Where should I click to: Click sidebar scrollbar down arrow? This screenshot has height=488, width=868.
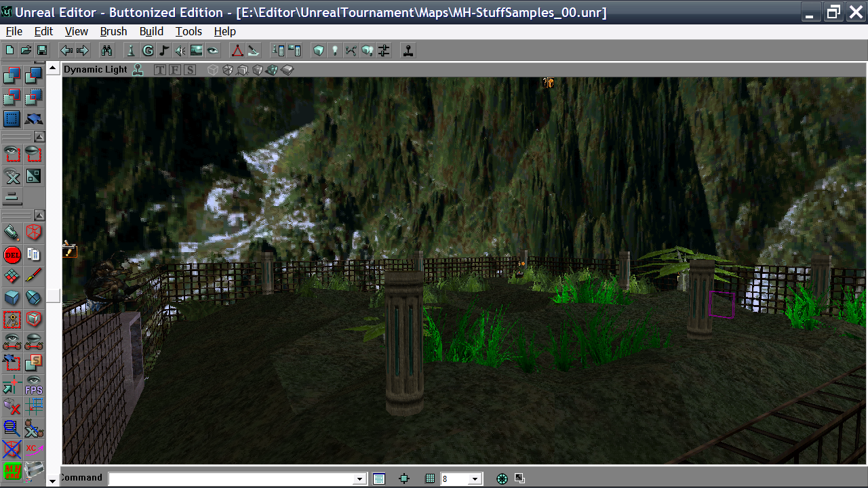pos(53,481)
